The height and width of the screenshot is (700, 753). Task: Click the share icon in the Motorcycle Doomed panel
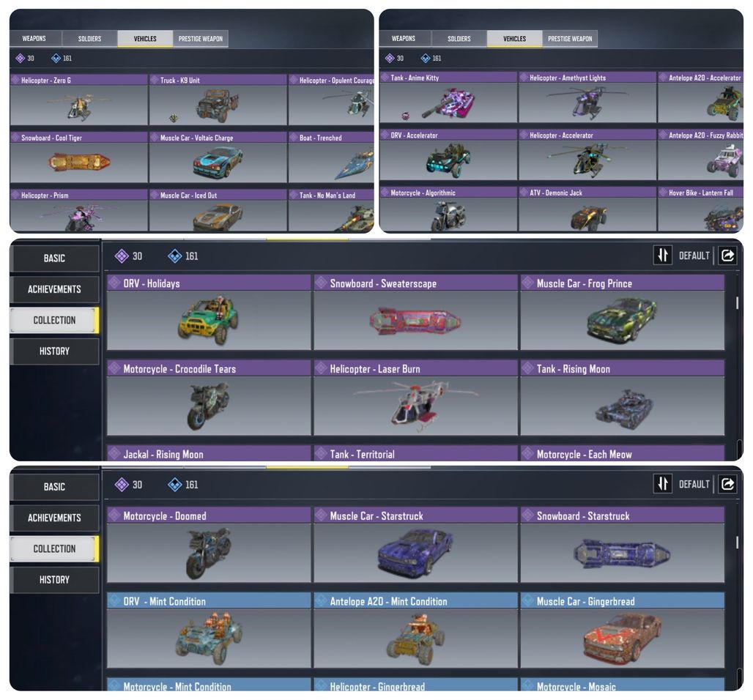point(727,484)
